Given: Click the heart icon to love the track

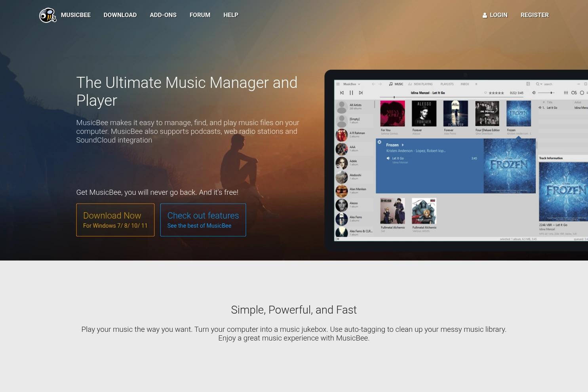Looking at the screenshot, I should point(485,93).
